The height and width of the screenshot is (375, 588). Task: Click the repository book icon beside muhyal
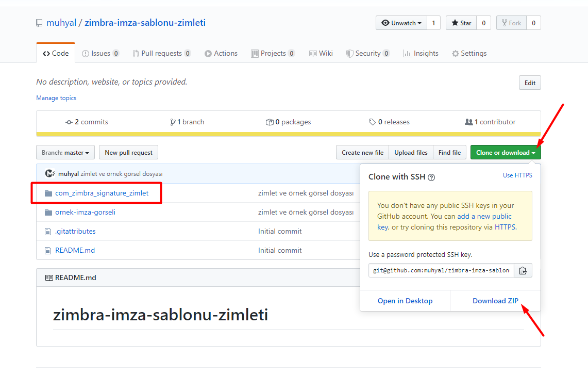(39, 23)
